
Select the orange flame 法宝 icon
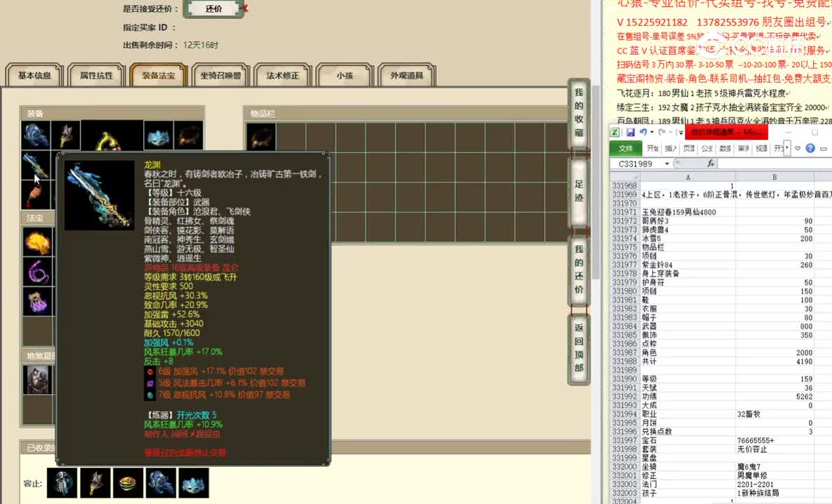click(36, 241)
